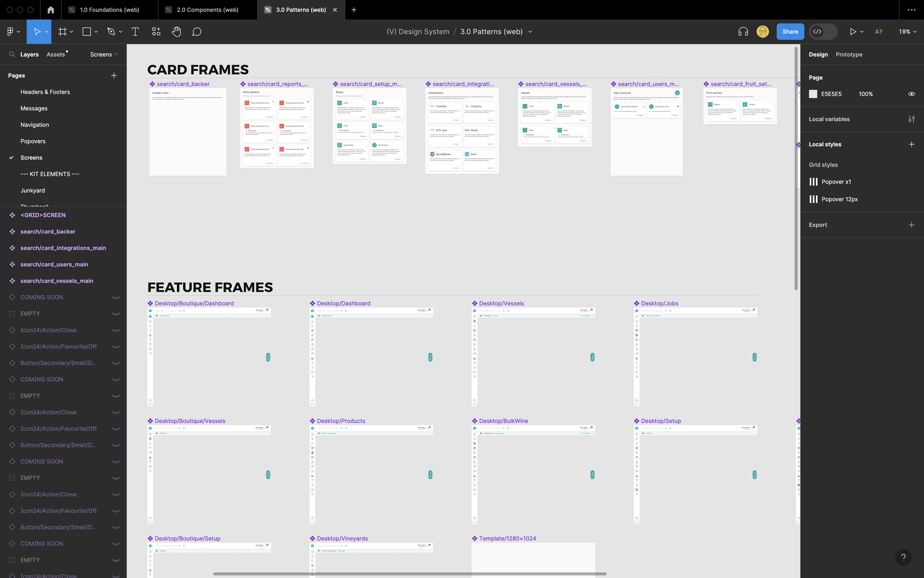The width and height of the screenshot is (924, 578).
Task: Click the horizontal canvas scrollbar
Action: [x=410, y=574]
